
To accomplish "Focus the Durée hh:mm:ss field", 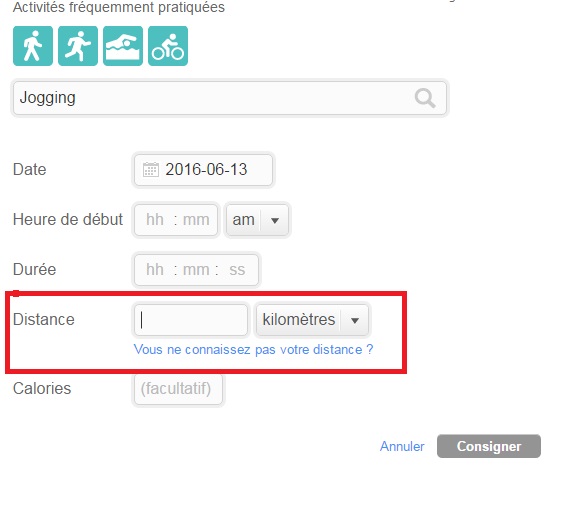I will point(196,270).
